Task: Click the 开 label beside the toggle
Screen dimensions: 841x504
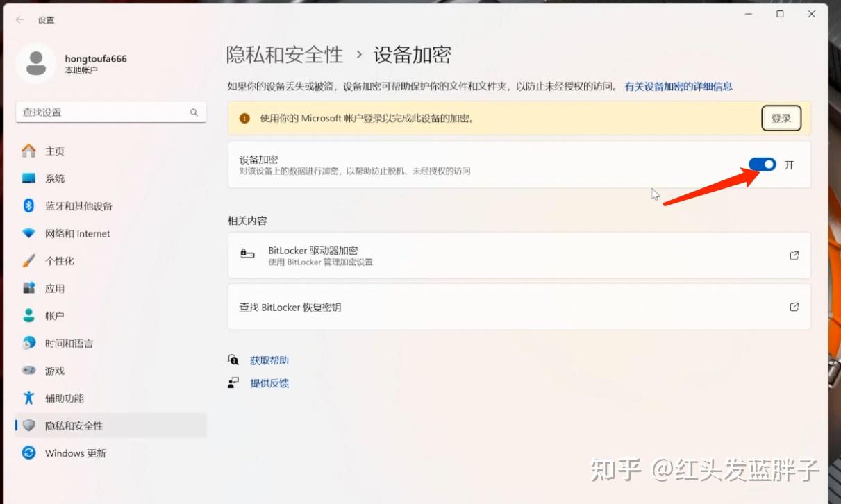Action: pos(789,165)
